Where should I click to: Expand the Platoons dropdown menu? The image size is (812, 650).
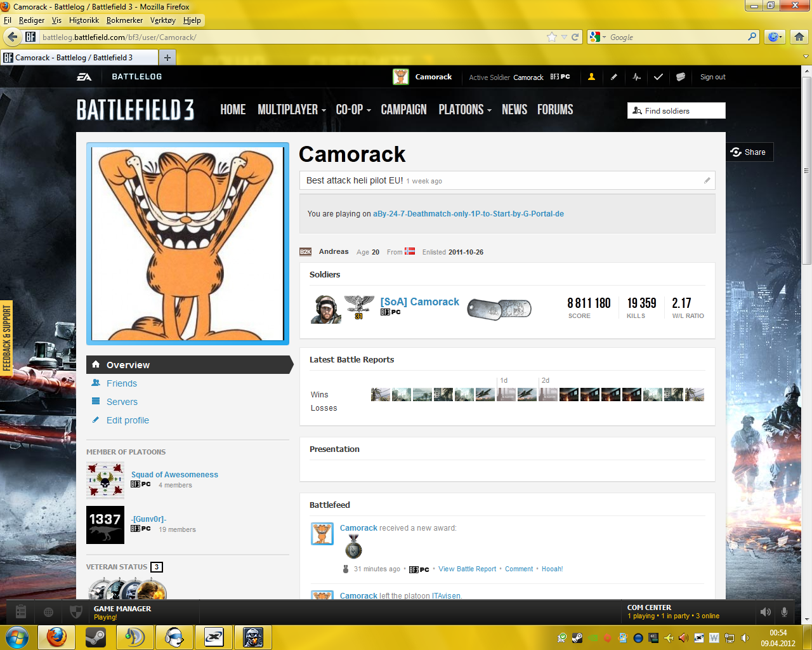coord(465,110)
